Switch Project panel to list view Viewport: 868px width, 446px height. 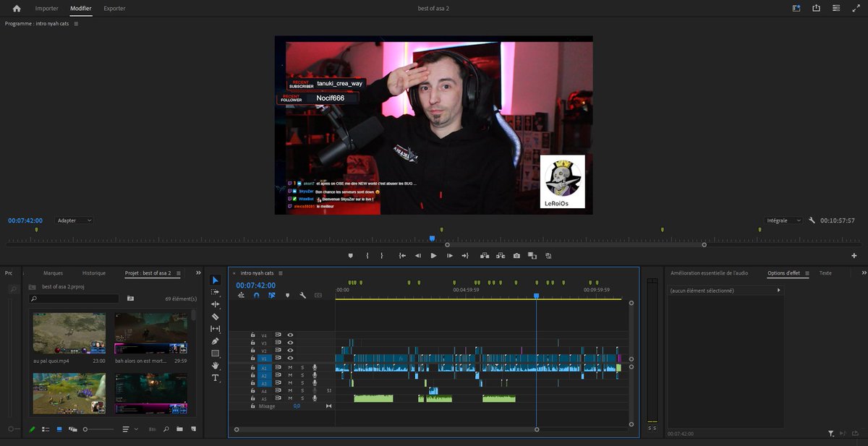(x=46, y=429)
